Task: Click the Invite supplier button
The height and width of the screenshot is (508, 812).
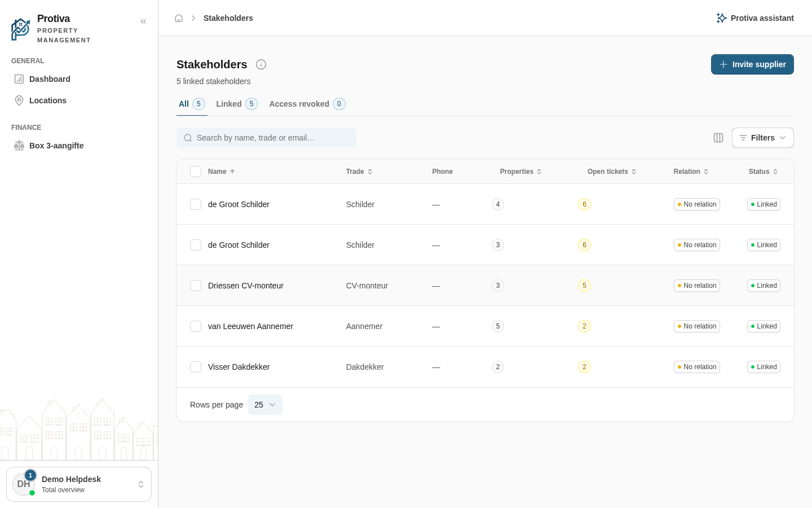Action: (x=752, y=64)
